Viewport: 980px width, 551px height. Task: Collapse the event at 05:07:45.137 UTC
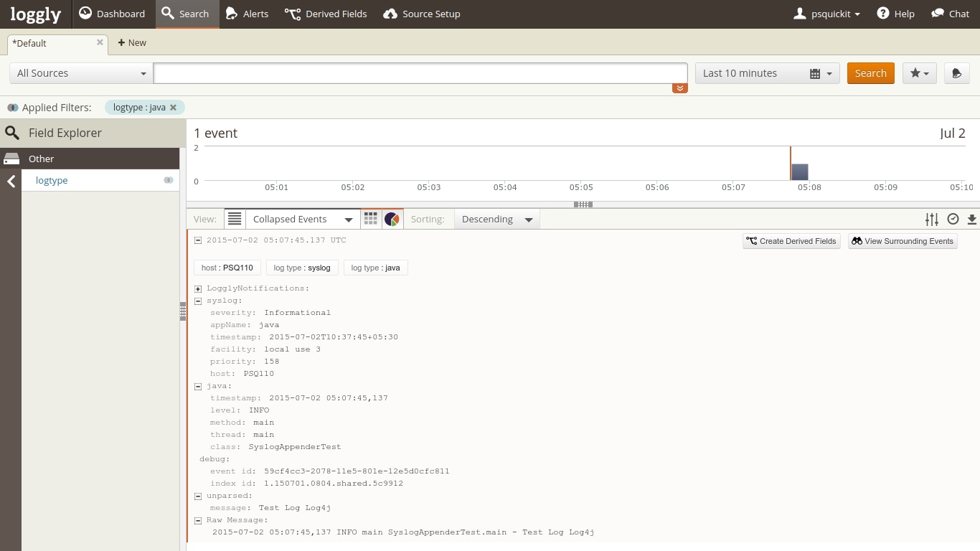pos(198,240)
